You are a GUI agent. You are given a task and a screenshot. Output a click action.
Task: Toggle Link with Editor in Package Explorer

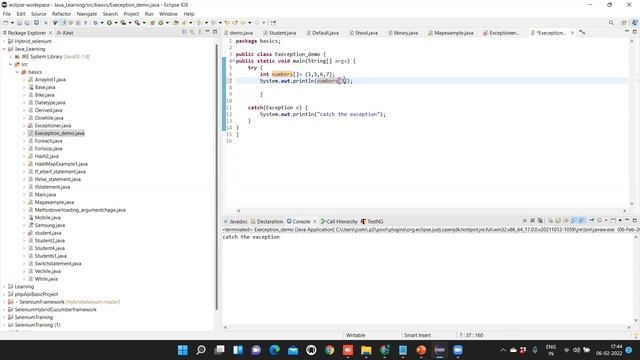(x=192, y=32)
